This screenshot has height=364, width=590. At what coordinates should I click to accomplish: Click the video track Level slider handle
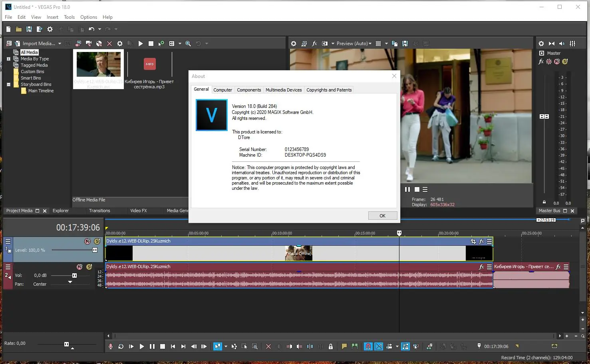click(x=95, y=250)
